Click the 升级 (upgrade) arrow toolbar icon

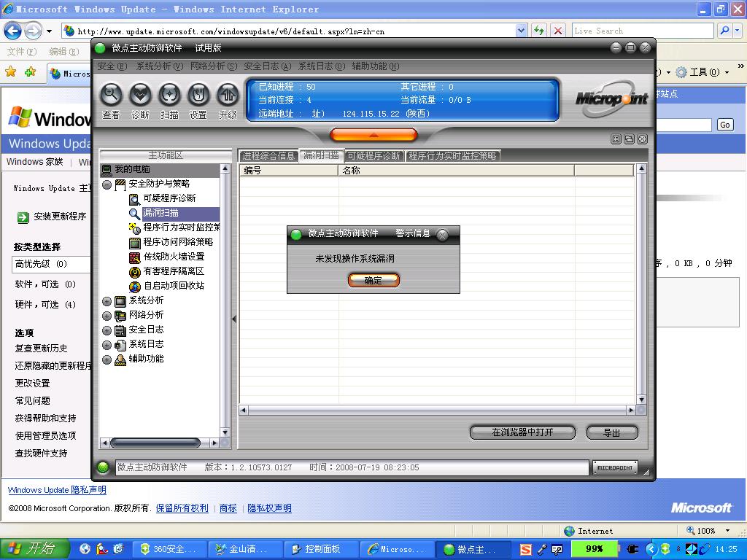(228, 95)
